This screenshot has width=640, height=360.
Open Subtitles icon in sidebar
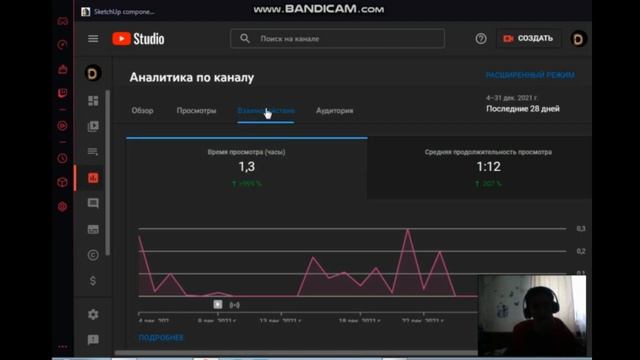click(93, 229)
